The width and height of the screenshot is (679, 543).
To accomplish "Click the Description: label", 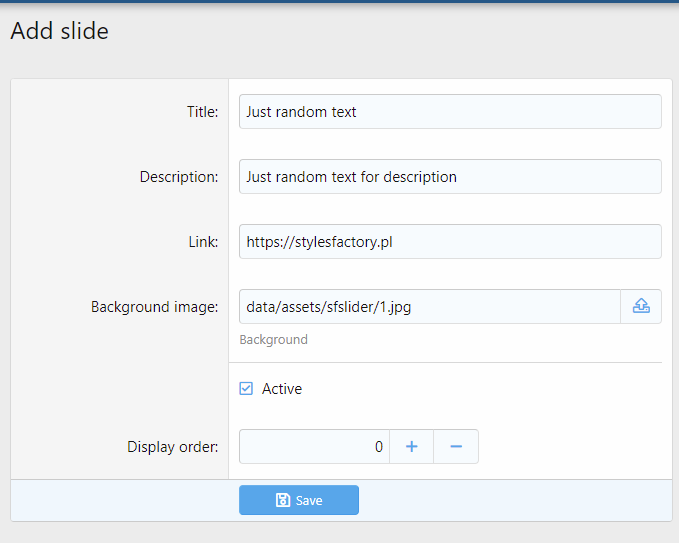I will pos(179,177).
